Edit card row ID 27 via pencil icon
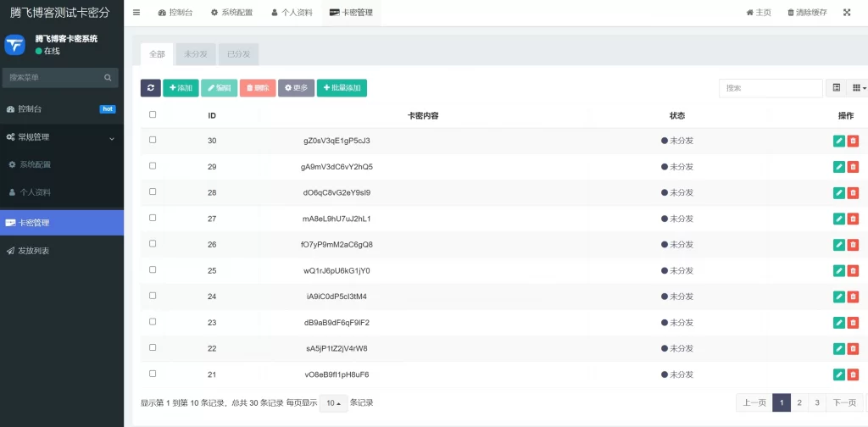 [x=839, y=219]
